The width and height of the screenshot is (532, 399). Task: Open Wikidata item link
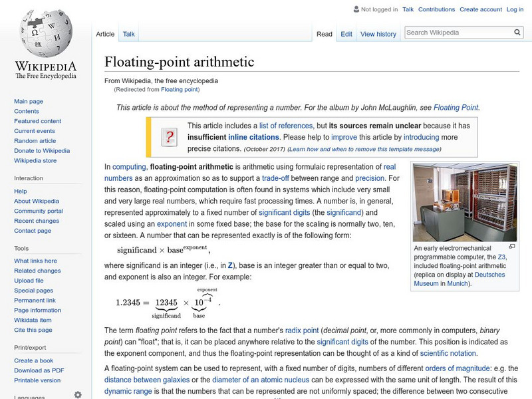pyautogui.click(x=33, y=320)
